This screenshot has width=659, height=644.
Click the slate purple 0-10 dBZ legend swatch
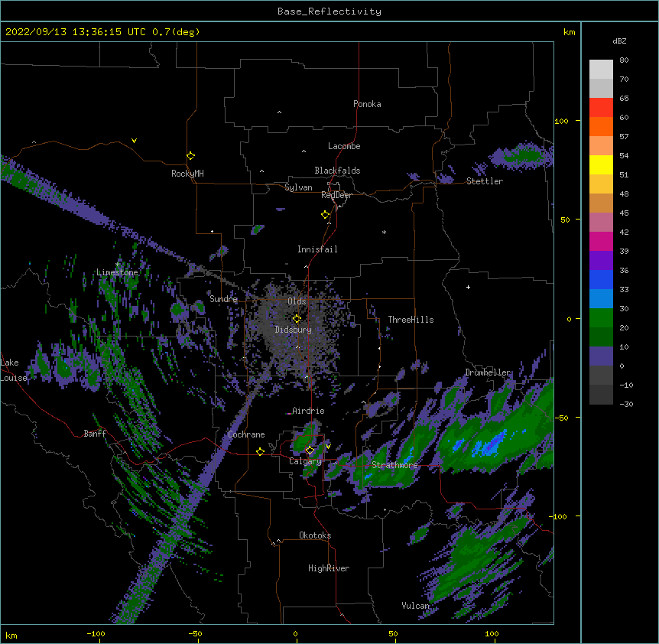(x=601, y=356)
